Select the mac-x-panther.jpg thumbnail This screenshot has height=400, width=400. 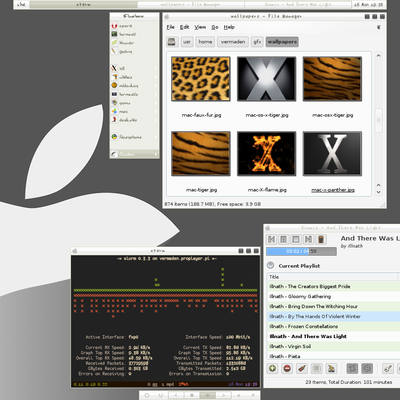332,153
